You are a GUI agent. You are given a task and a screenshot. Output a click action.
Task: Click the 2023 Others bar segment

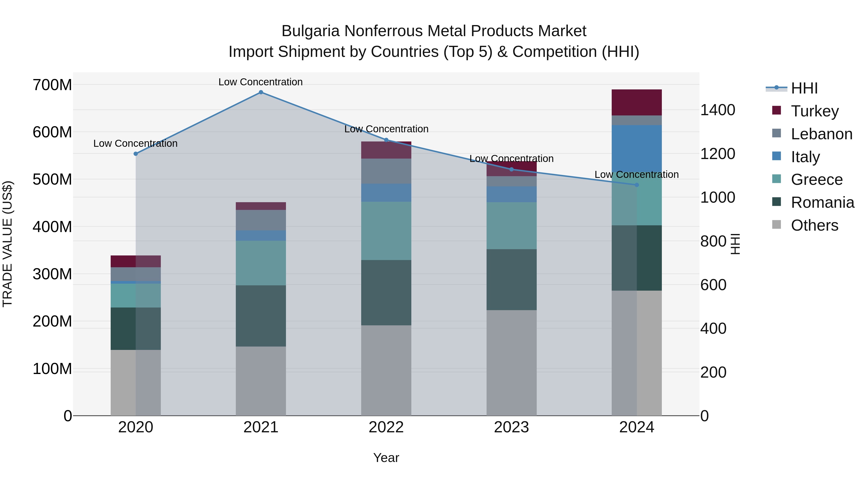pyautogui.click(x=511, y=363)
